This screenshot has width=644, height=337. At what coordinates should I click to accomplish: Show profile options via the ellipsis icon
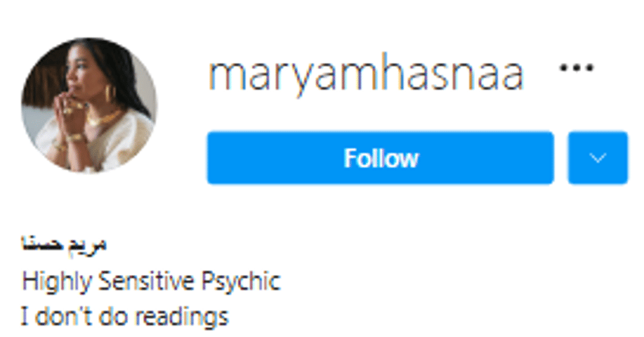click(577, 67)
